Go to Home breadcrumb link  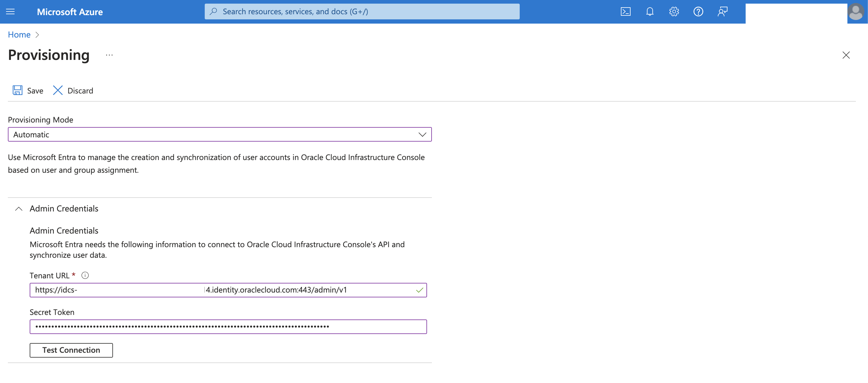(x=19, y=35)
